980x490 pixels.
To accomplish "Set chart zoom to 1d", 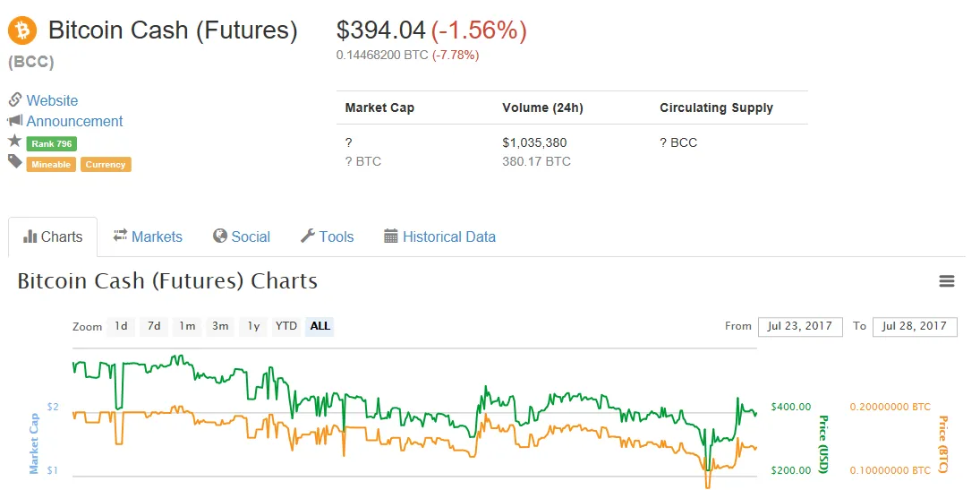I will [x=121, y=326].
